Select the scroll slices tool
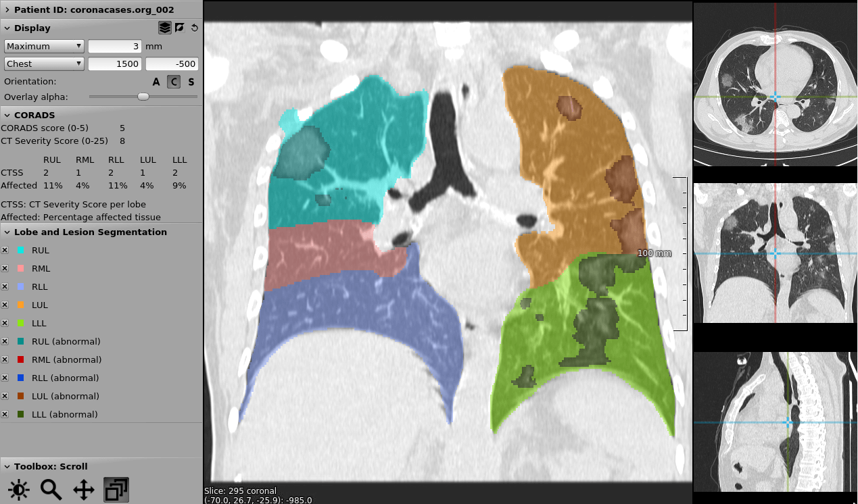Screen dimensions: 858x504 click(116, 489)
